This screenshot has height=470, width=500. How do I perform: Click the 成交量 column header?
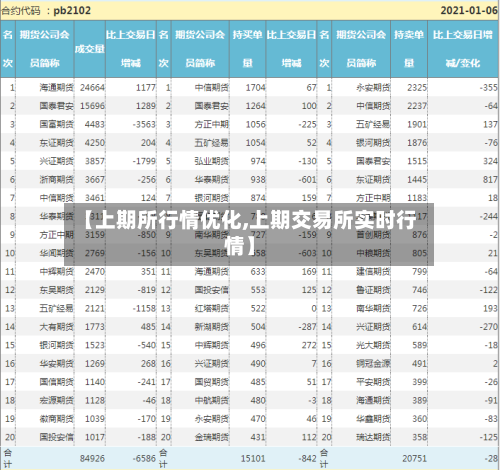pos(90,49)
